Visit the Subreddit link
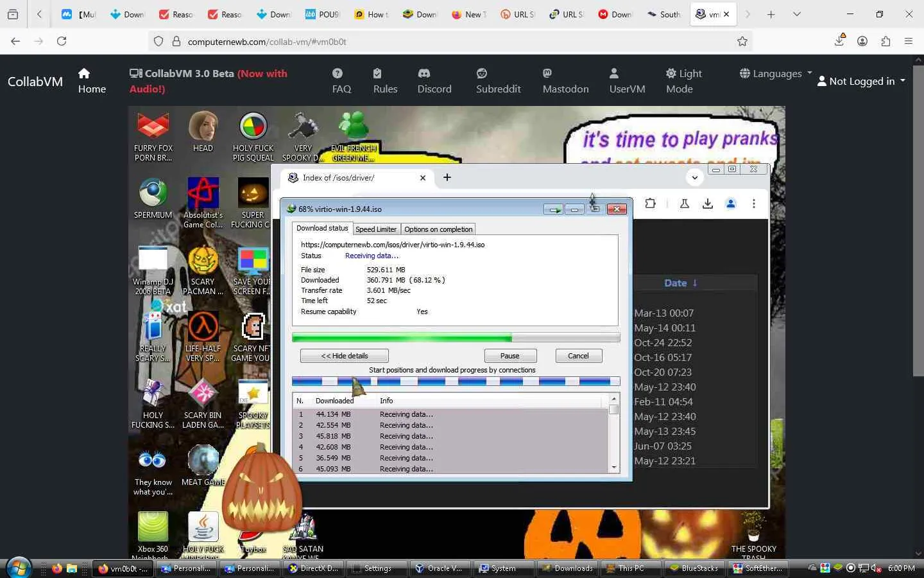 pos(498,81)
